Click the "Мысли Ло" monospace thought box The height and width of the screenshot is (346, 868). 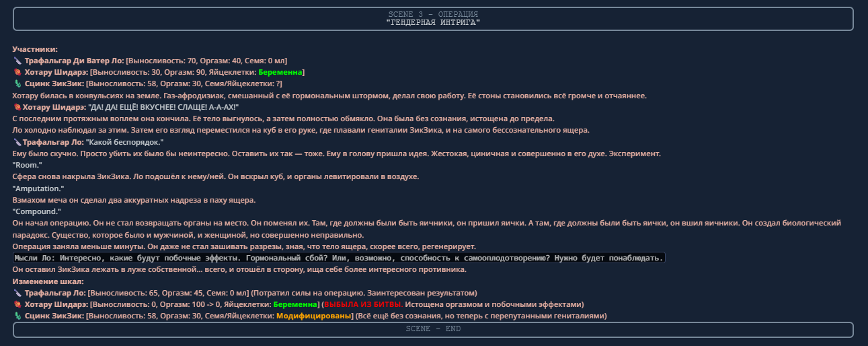[339, 258]
